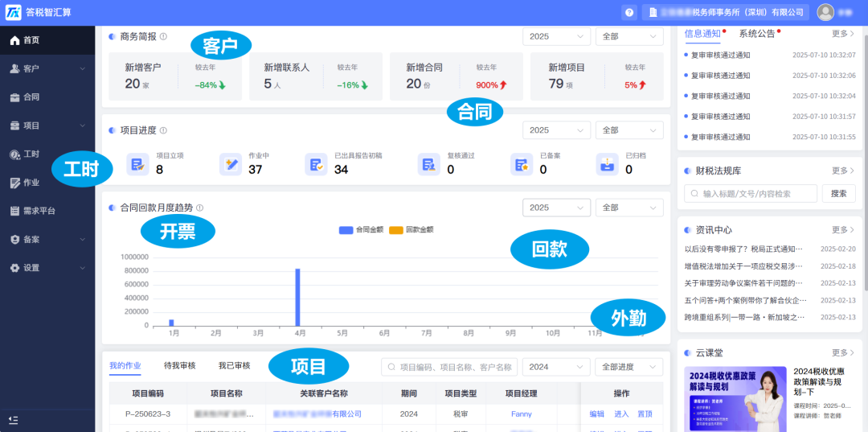The height and width of the screenshot is (432, 868).
Task: Click the info icon beside 商务简报
Action: point(163,36)
